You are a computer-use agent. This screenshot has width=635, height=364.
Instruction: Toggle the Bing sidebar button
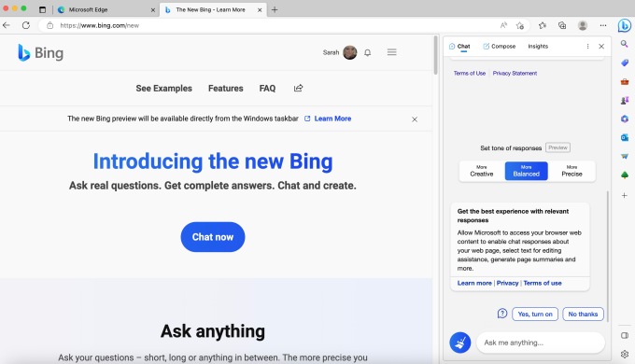625,25
